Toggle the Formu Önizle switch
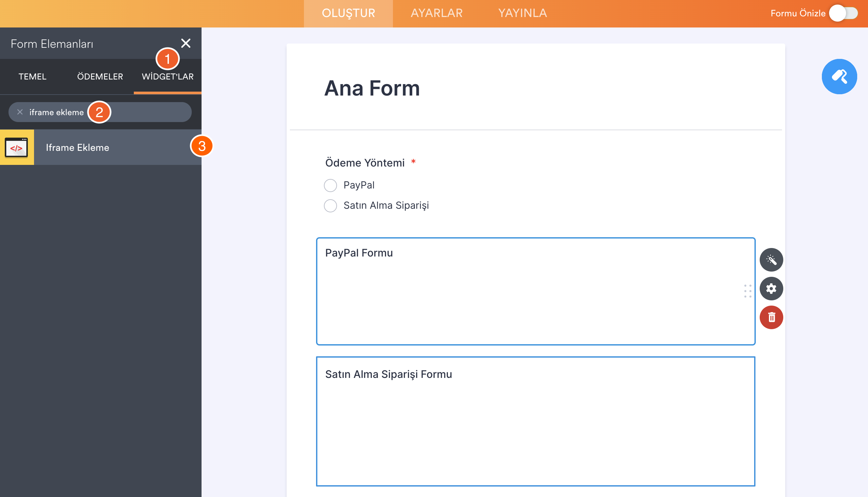Screen dimensions: 868x497 pos(843,13)
